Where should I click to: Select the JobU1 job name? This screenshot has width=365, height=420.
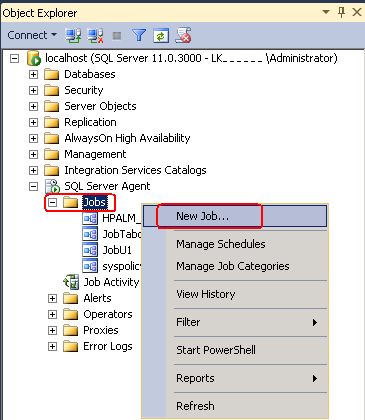[117, 250]
